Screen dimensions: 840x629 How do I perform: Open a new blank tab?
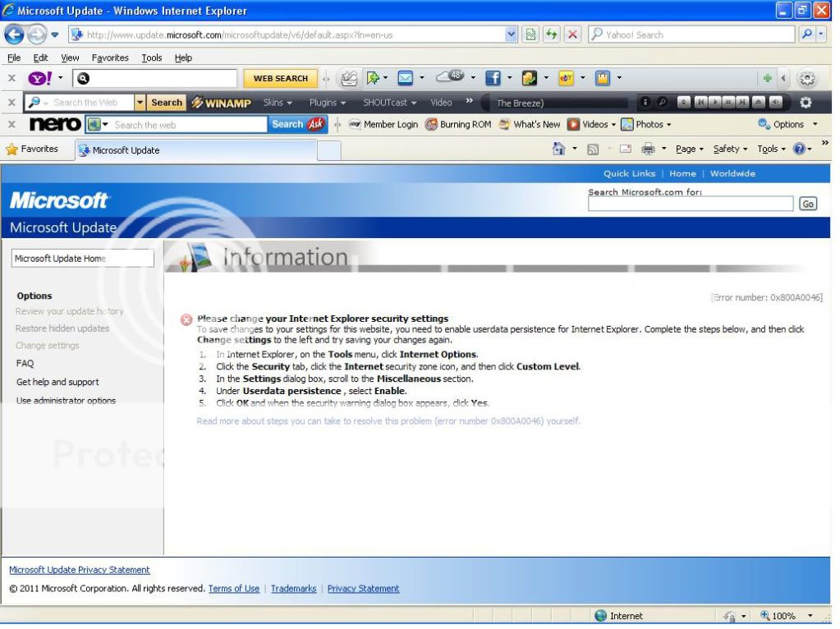(329, 150)
